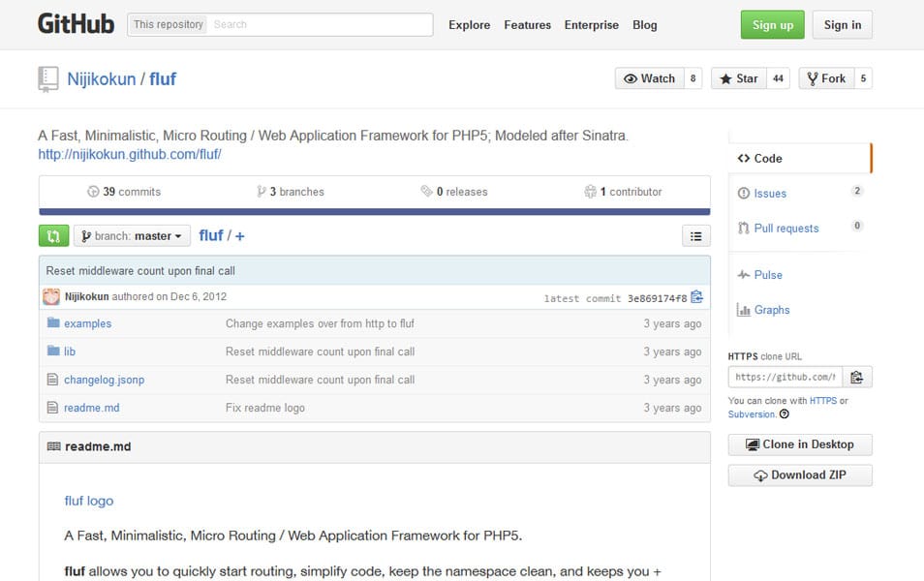Screen dimensions: 924x581
Task: Click the green Sign up button
Action: point(773,25)
